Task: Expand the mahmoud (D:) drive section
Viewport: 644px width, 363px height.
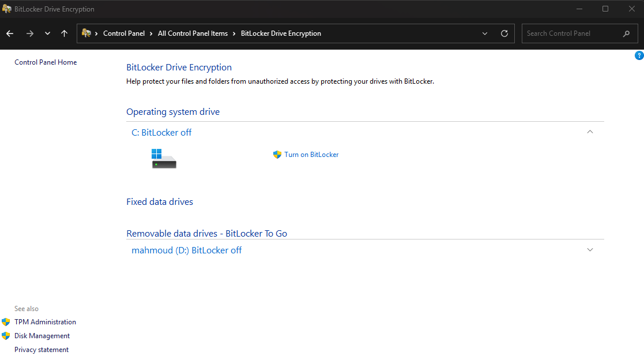Action: (x=590, y=250)
